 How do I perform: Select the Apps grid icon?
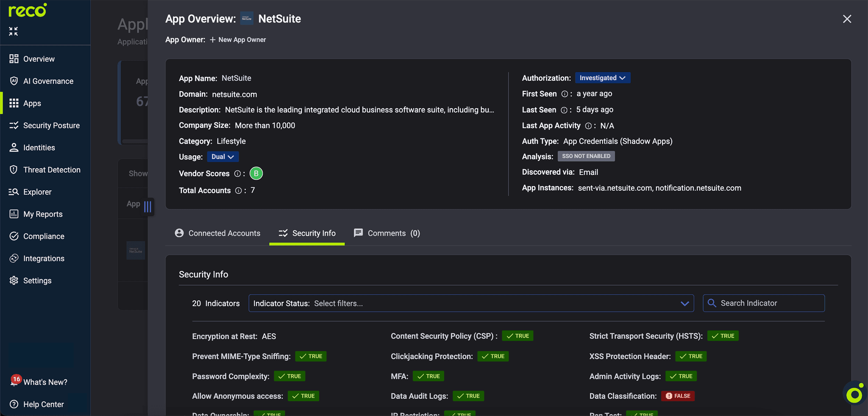pos(14,103)
